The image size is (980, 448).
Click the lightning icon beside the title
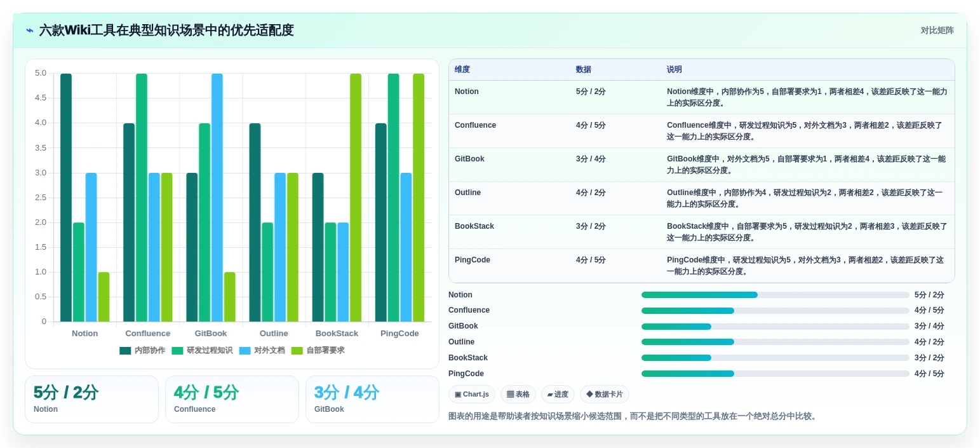(x=29, y=31)
